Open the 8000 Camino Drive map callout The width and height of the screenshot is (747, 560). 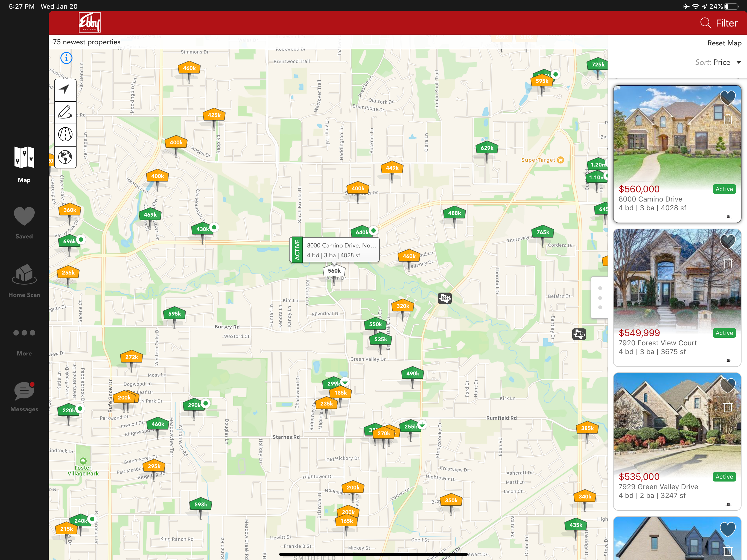(x=334, y=250)
